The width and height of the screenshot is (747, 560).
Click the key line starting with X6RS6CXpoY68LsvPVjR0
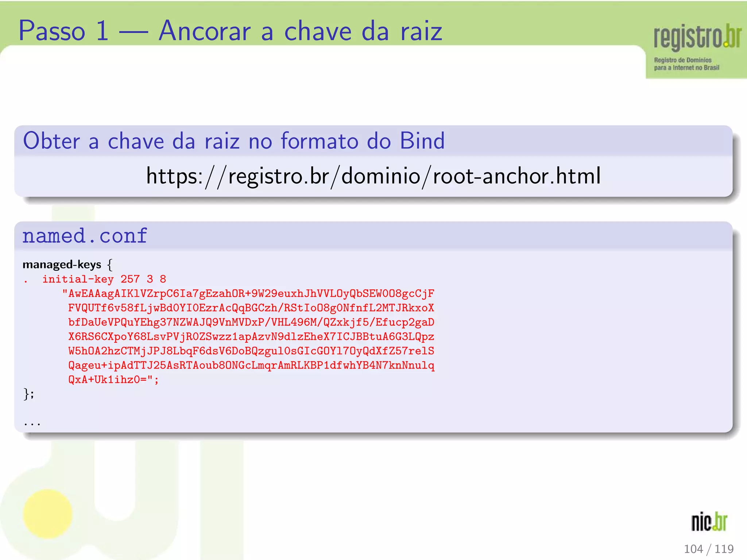(x=251, y=337)
